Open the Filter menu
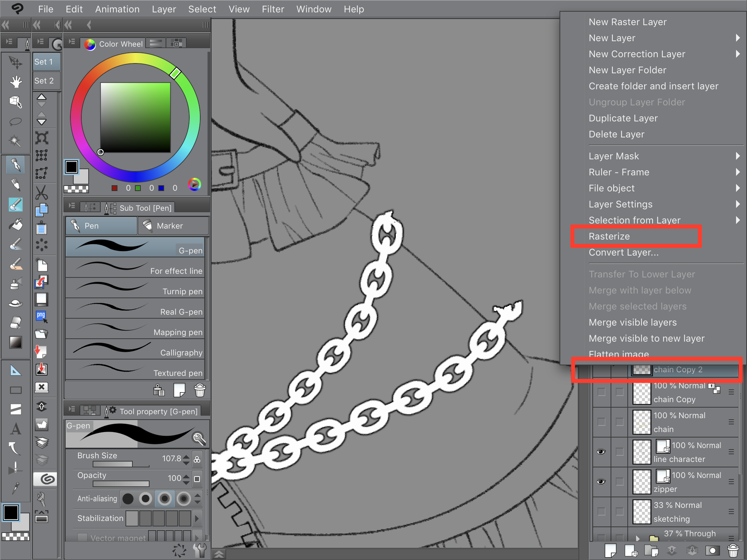This screenshot has width=747, height=560. coord(272,9)
